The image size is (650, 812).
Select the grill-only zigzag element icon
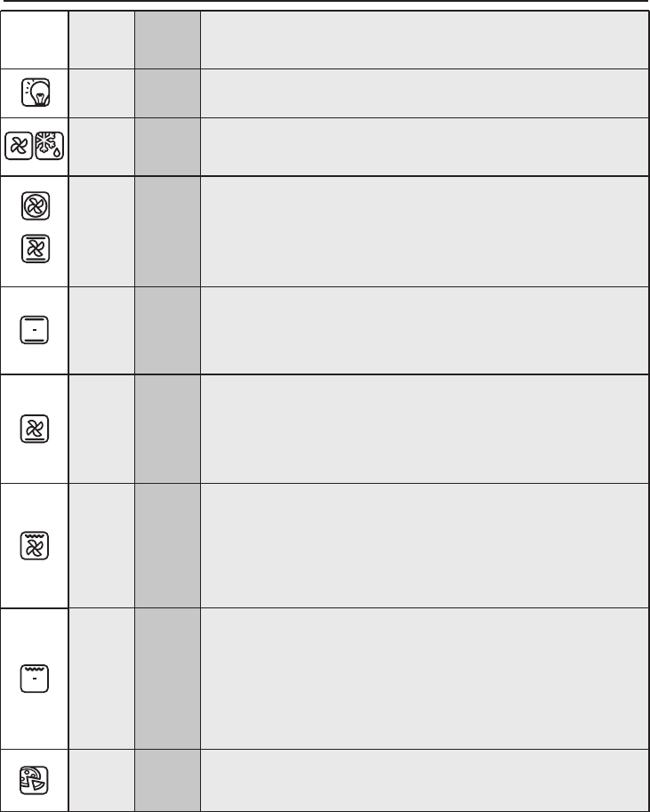pos(35,679)
